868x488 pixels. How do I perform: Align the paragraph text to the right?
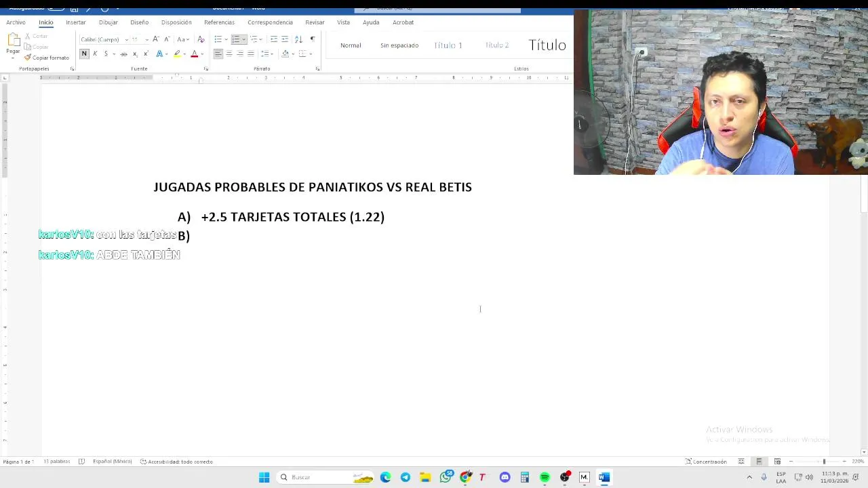click(240, 54)
